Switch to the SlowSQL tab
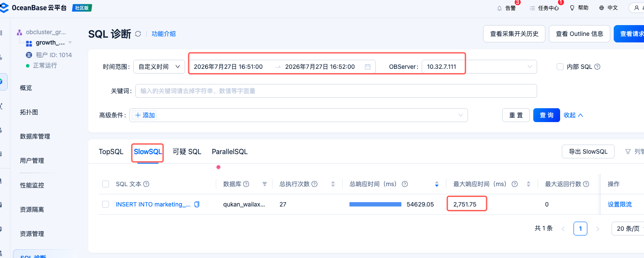644x258 pixels. (x=148, y=152)
